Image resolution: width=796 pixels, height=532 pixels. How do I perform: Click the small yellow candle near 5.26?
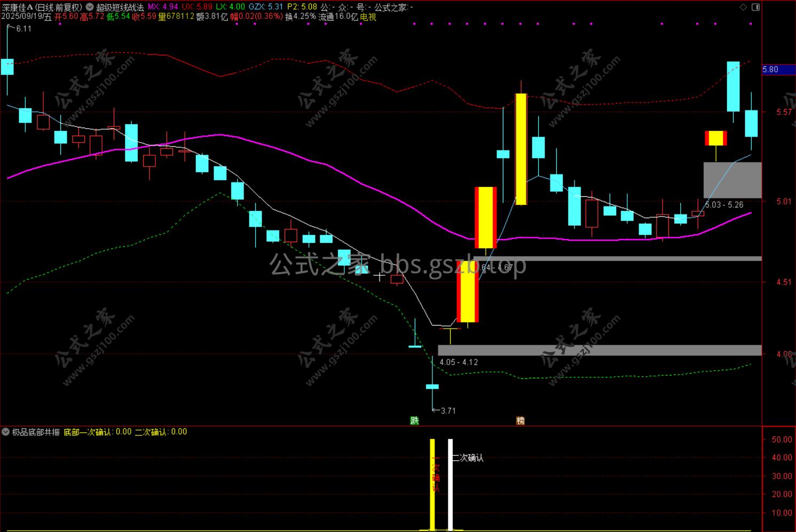(716, 138)
